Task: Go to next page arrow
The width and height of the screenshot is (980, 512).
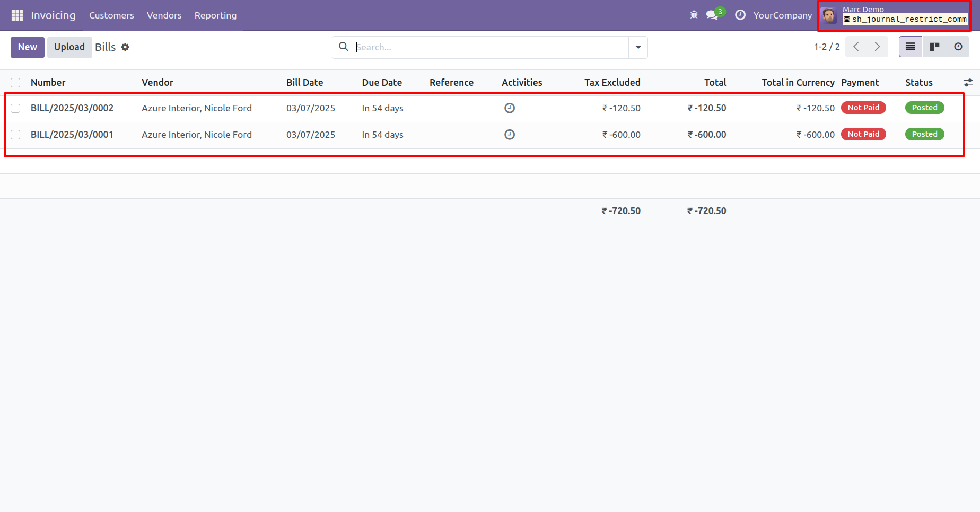Action: coord(877,47)
